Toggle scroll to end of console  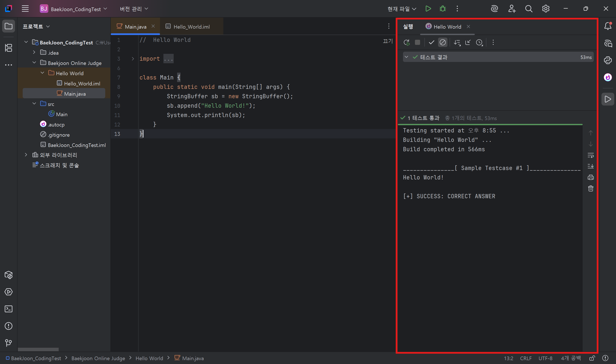(591, 166)
